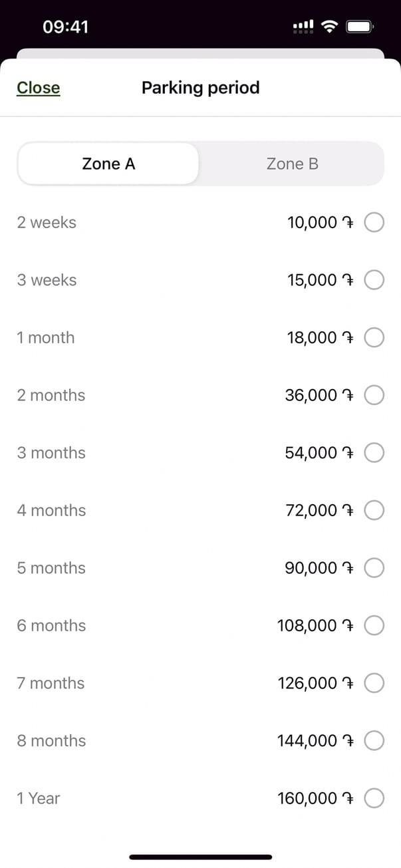The image size is (401, 868).
Task: Choose the 8 months radio button
Action: 374,741
